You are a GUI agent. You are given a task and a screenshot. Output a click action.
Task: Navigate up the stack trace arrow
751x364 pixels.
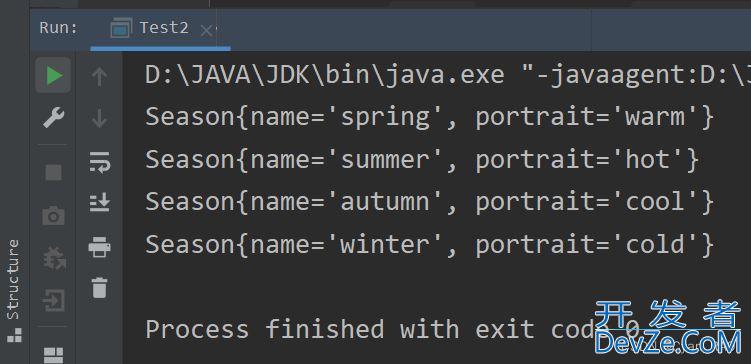click(99, 77)
